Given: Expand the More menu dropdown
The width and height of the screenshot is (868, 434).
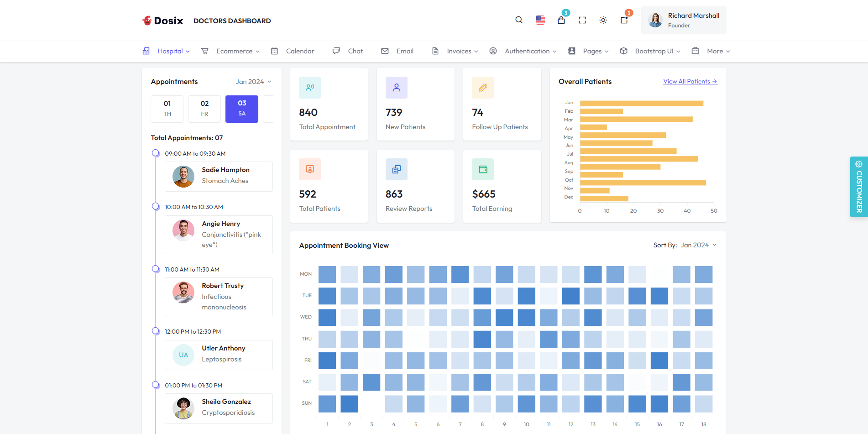Looking at the screenshot, I should click(x=728, y=52).
